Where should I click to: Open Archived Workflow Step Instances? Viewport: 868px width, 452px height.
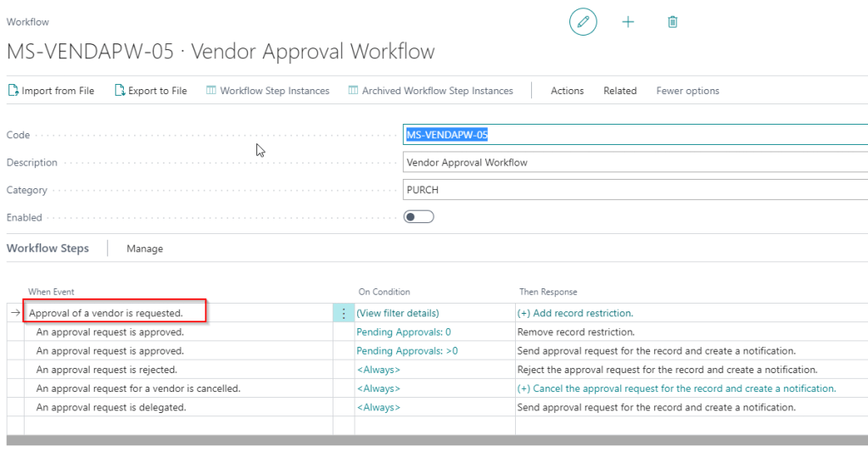point(430,91)
